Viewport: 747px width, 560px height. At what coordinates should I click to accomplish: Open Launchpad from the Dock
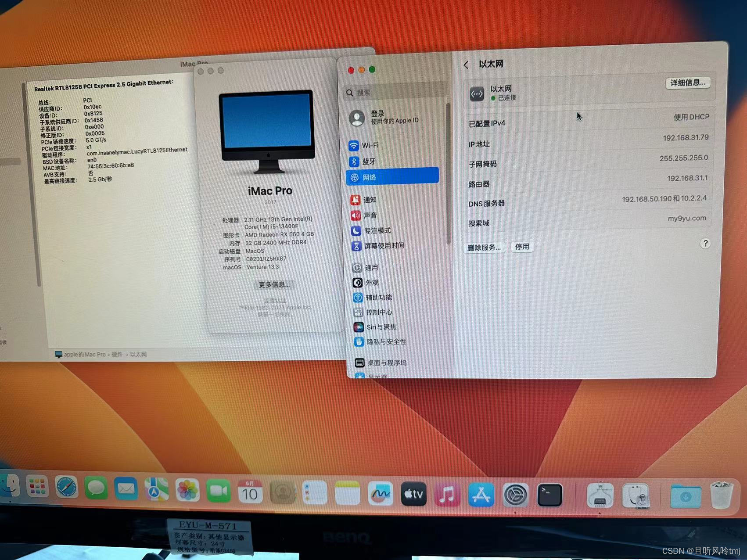(36, 486)
